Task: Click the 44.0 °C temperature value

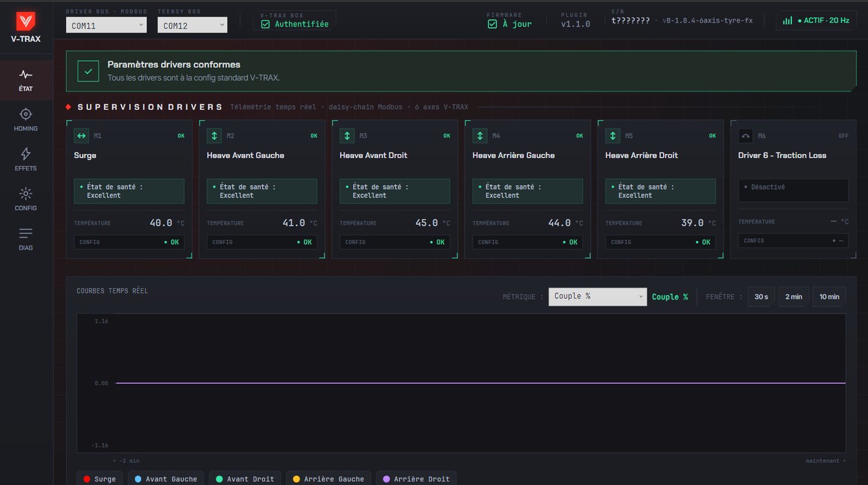Action: click(x=566, y=223)
